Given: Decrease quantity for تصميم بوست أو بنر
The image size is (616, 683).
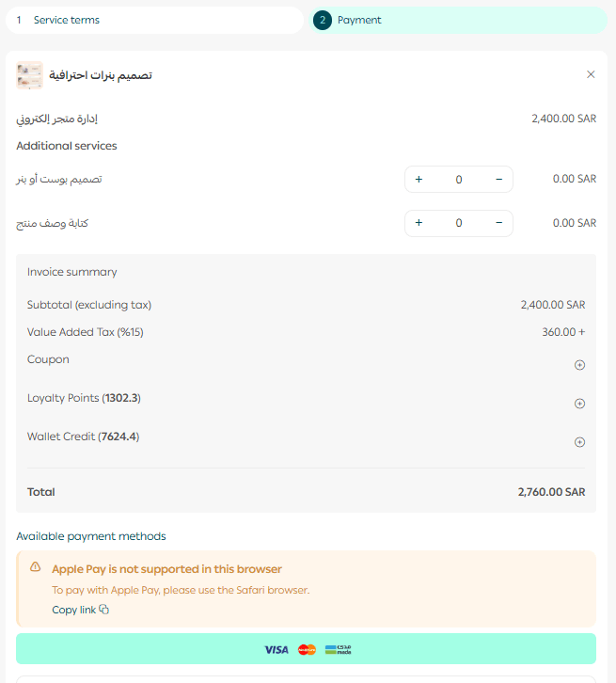Looking at the screenshot, I should click(x=498, y=179).
